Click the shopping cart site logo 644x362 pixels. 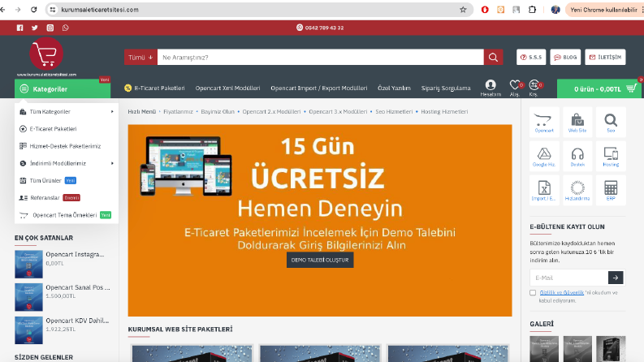(x=46, y=54)
